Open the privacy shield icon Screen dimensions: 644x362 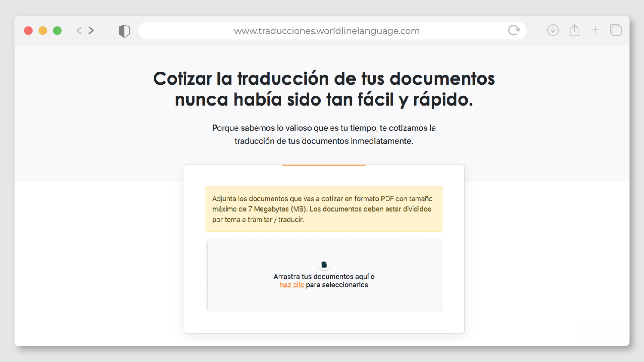tap(124, 31)
